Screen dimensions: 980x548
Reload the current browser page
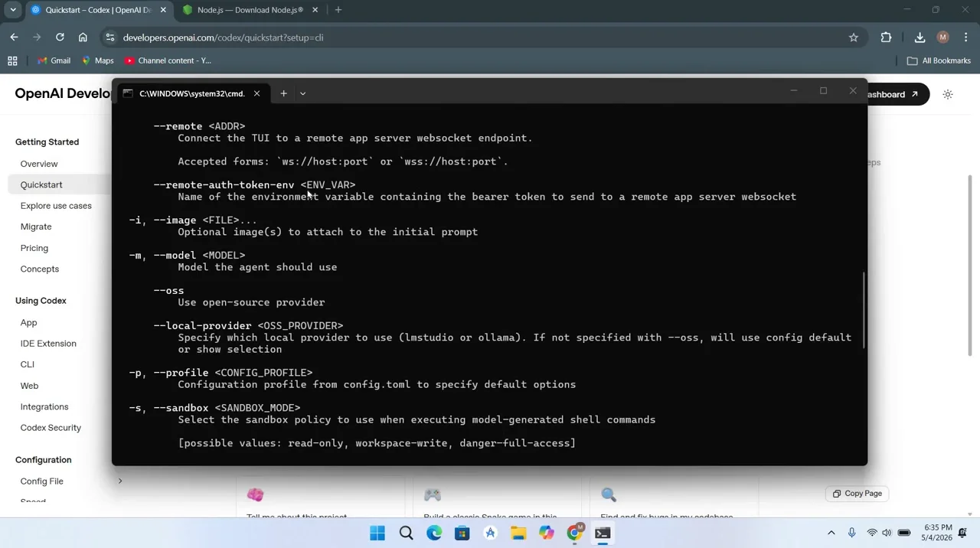click(x=60, y=37)
